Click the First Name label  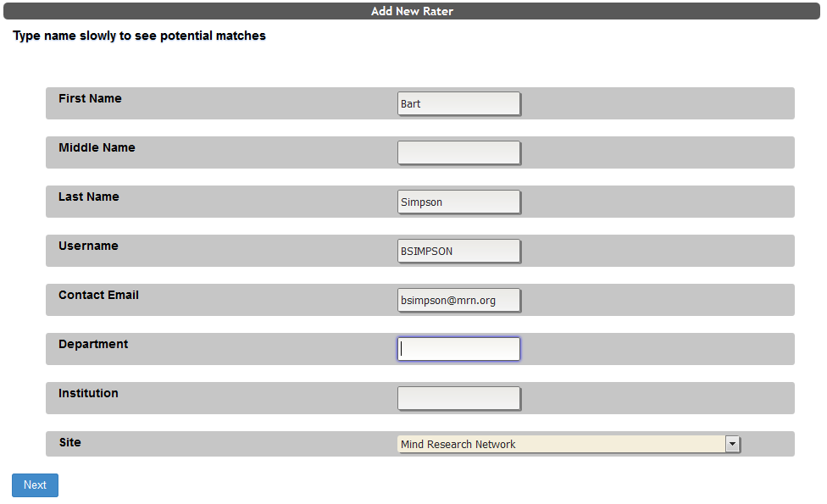90,98
